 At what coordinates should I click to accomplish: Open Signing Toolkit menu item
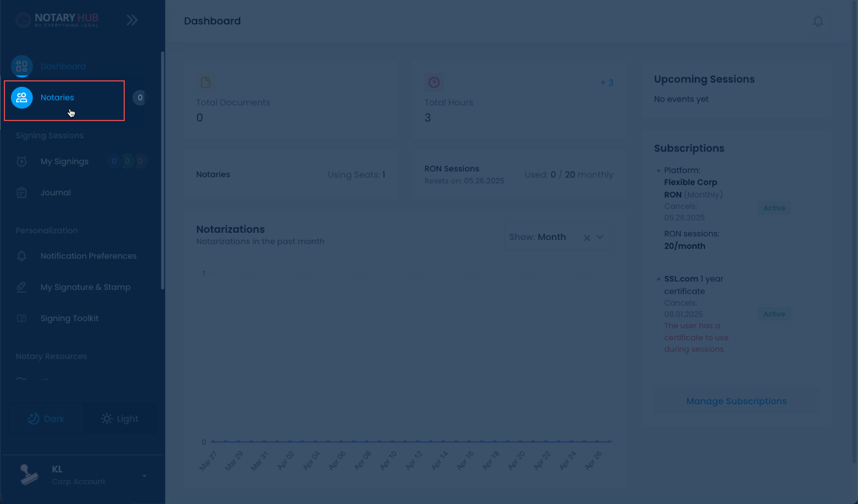click(69, 318)
